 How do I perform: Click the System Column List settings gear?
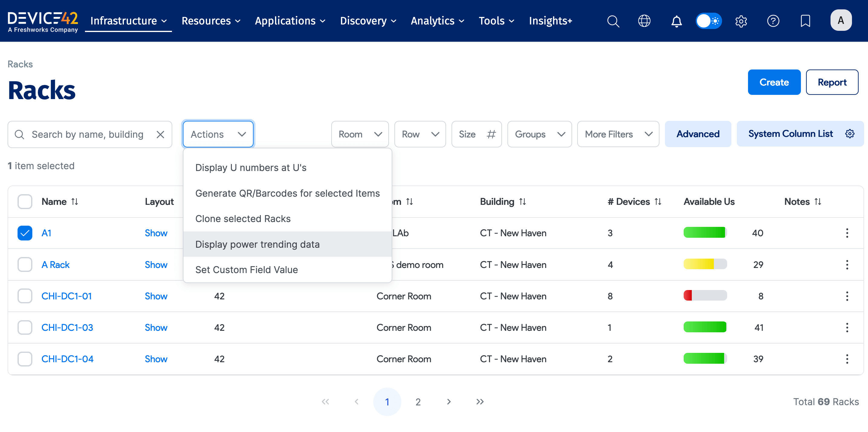coord(850,134)
